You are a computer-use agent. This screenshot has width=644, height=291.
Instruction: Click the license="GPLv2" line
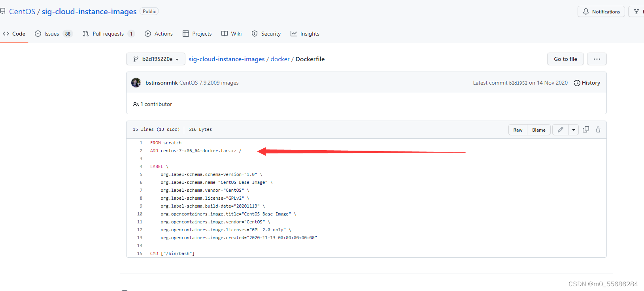point(205,198)
